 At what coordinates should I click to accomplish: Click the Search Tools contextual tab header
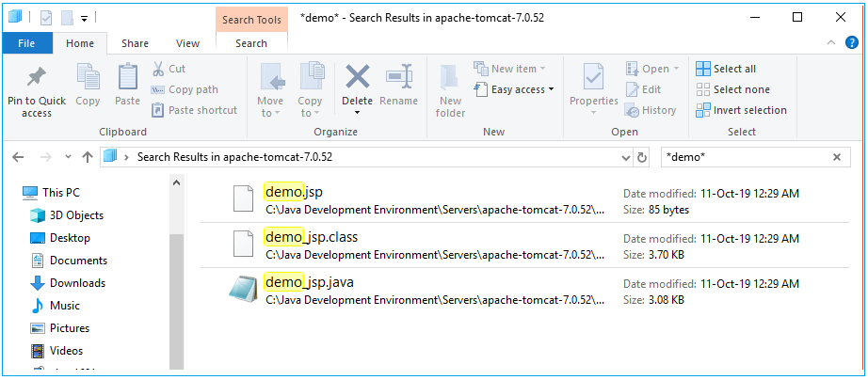(252, 20)
